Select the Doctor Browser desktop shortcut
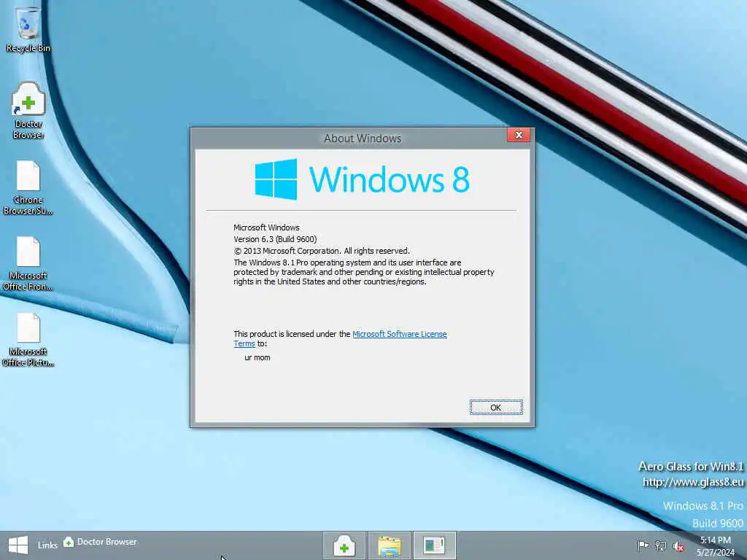 28,111
